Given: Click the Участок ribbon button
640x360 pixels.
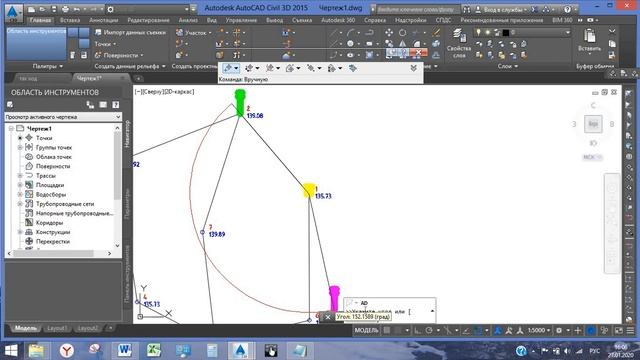Looking at the screenshot, I should [193, 32].
